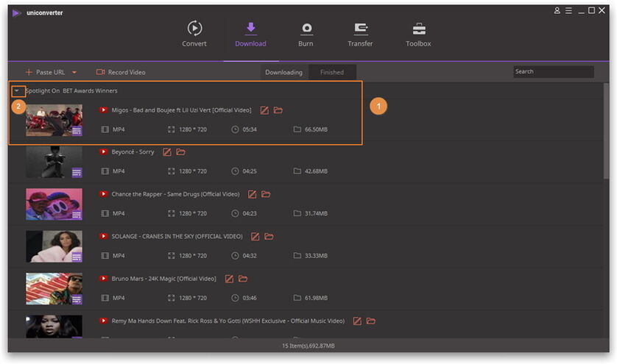
Task: Click the Toolbox briefcase icon
Action: [419, 29]
